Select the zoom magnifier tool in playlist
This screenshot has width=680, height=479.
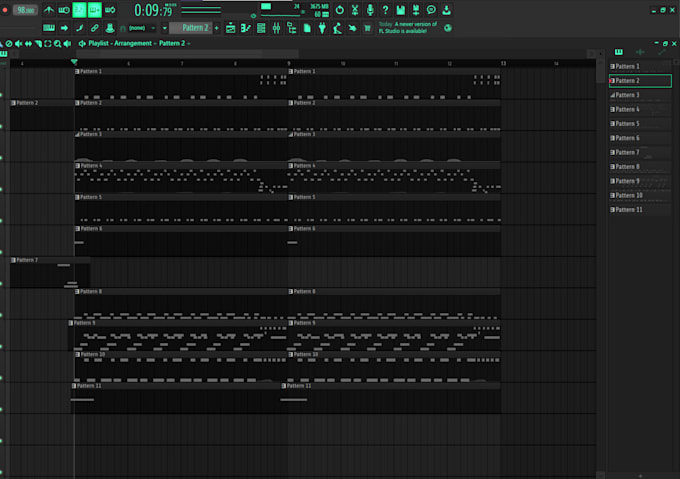(x=57, y=44)
